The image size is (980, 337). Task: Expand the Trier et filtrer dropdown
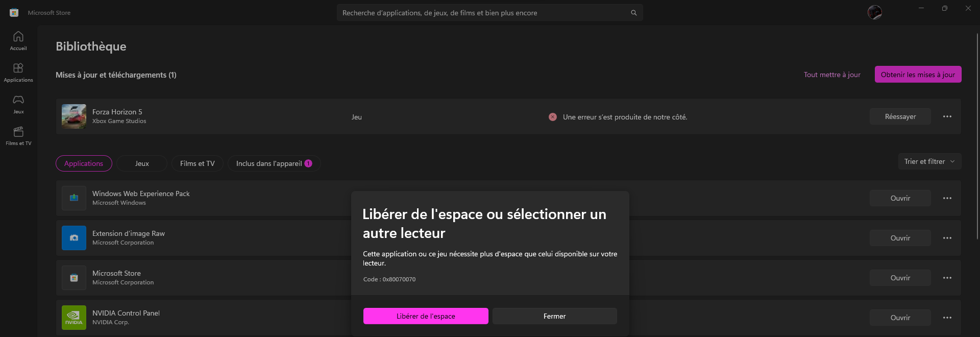[x=929, y=161]
